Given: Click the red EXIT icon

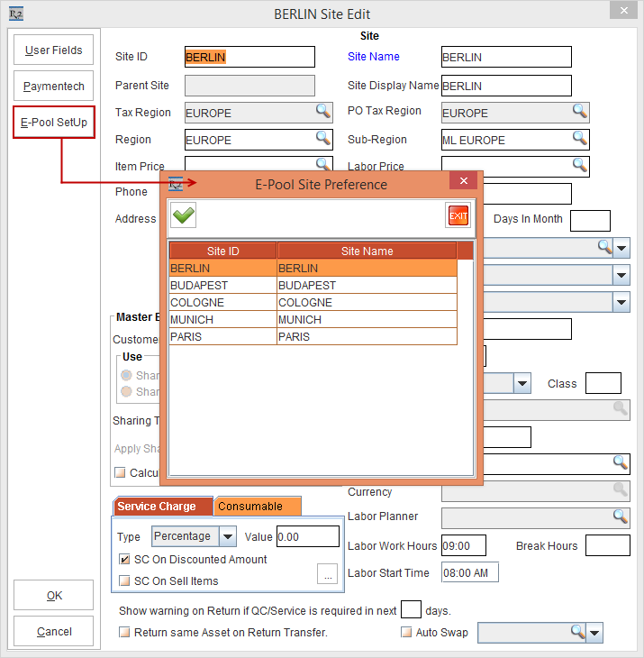Looking at the screenshot, I should [458, 216].
